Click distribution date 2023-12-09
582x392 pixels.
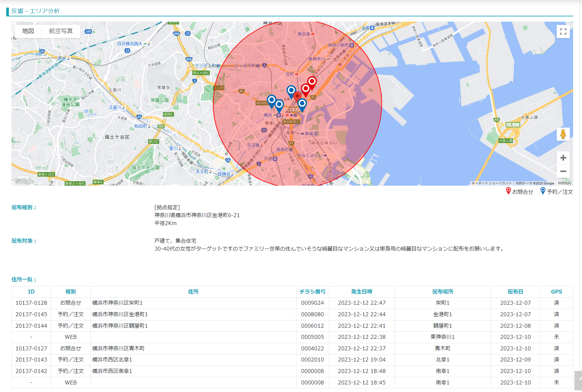[x=515, y=360]
